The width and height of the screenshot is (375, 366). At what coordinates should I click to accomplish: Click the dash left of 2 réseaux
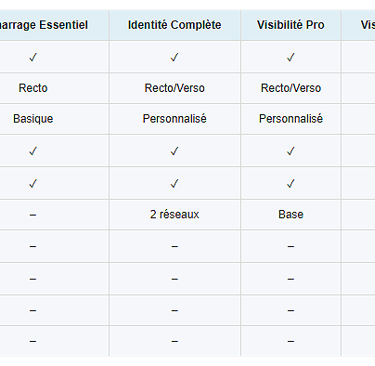click(33, 215)
